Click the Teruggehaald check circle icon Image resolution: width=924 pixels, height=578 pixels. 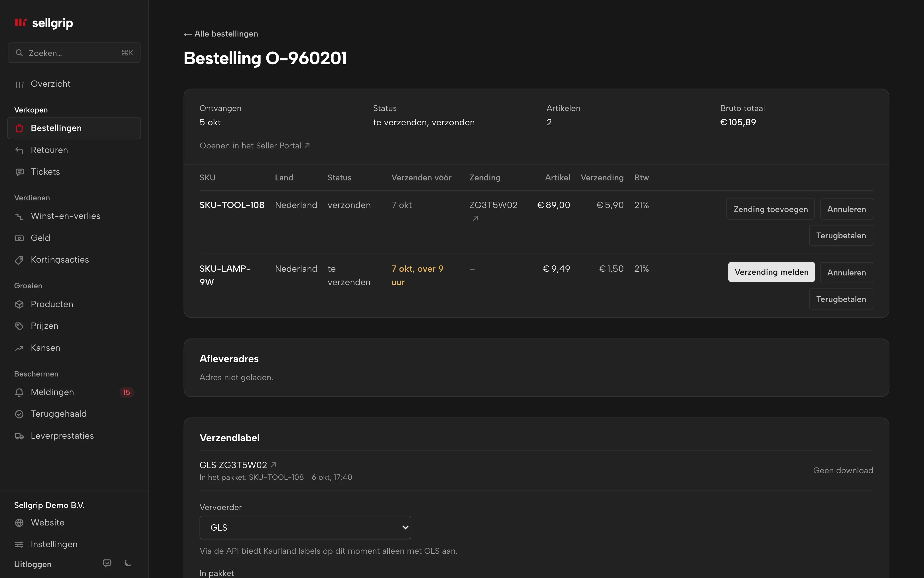coord(19,414)
